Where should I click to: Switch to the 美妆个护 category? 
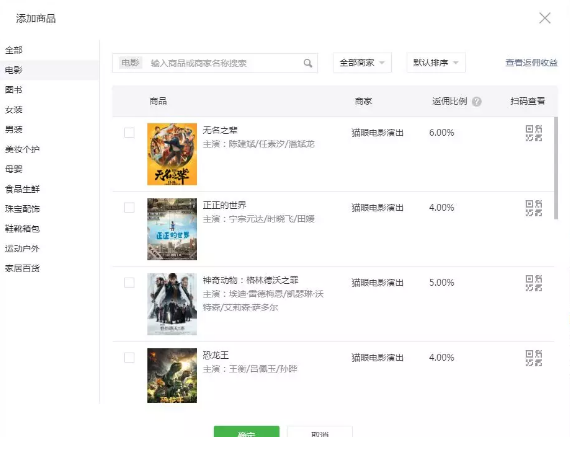[x=22, y=149]
